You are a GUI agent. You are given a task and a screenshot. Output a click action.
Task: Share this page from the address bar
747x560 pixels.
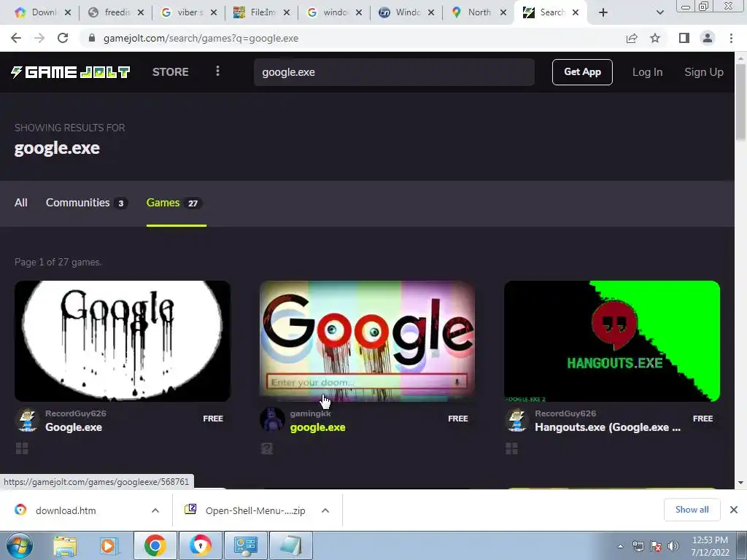[x=632, y=38]
